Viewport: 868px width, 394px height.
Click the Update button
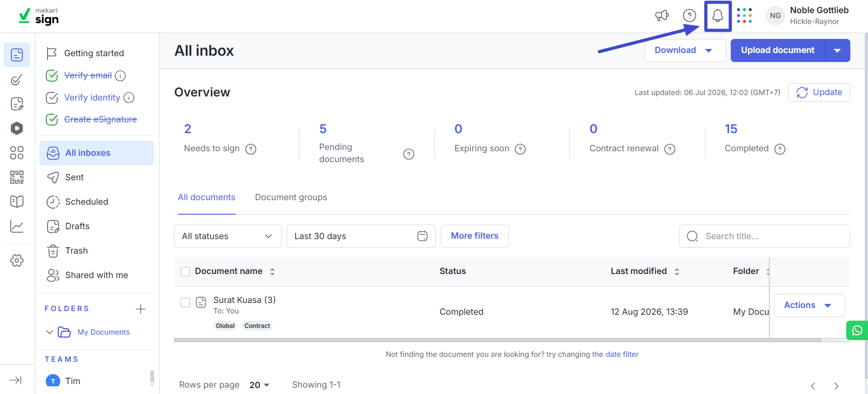[x=819, y=92]
